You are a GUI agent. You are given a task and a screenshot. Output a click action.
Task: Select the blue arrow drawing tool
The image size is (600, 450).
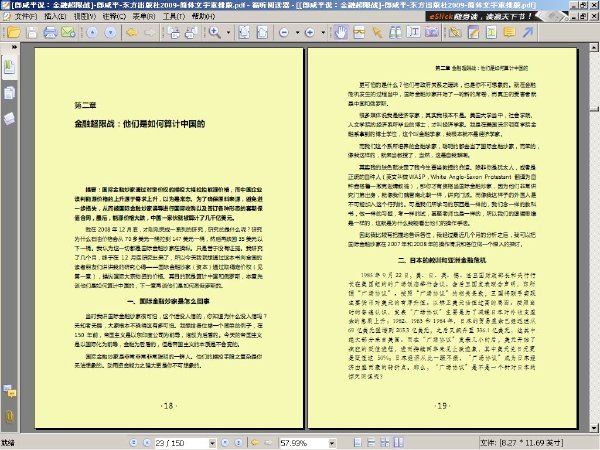pos(528,33)
